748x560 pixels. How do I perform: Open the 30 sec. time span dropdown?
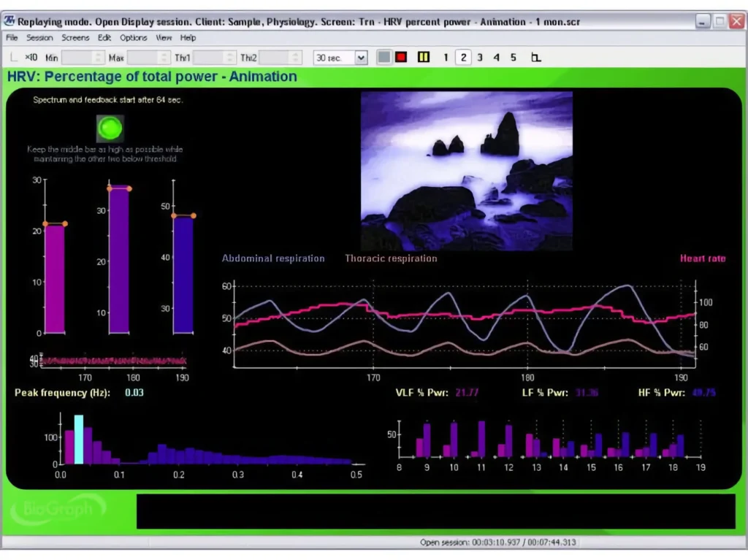[x=361, y=58]
